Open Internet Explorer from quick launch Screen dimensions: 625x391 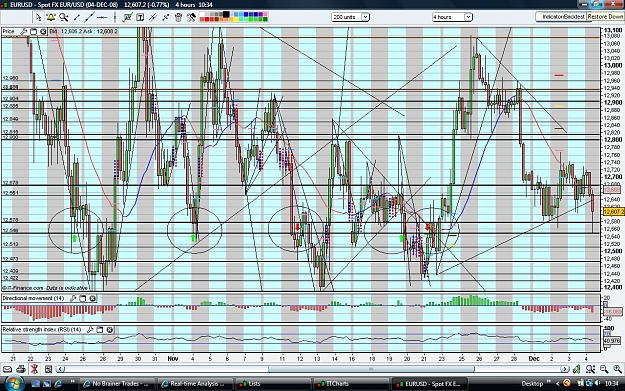click(x=58, y=383)
